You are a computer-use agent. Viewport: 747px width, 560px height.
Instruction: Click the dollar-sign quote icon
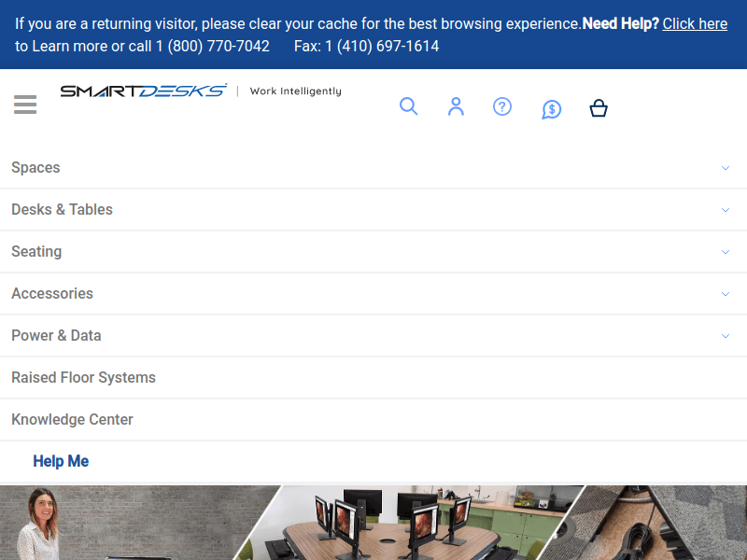pyautogui.click(x=551, y=109)
